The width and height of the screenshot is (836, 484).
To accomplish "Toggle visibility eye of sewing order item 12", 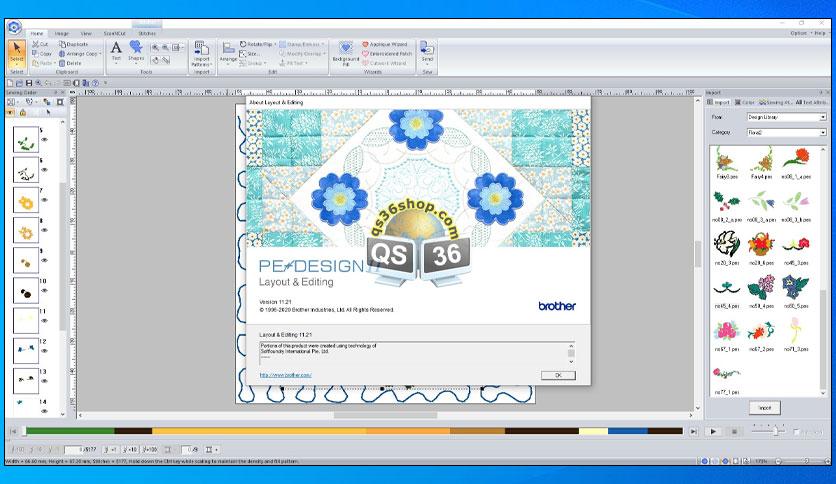I will click(x=45, y=351).
